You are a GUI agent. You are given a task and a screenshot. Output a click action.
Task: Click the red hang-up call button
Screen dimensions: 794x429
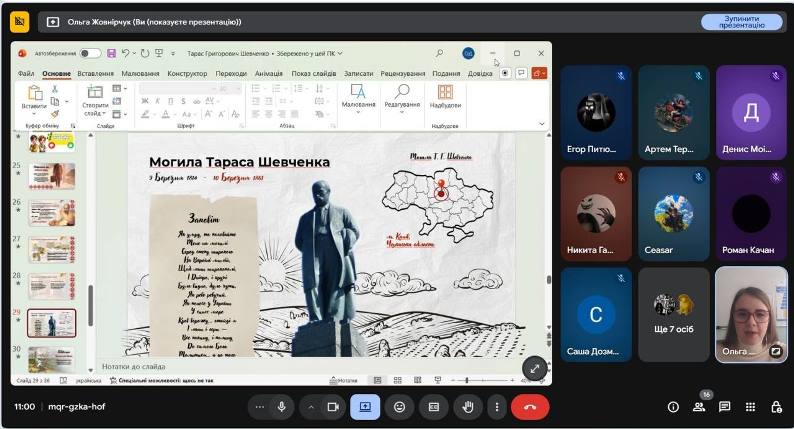530,407
